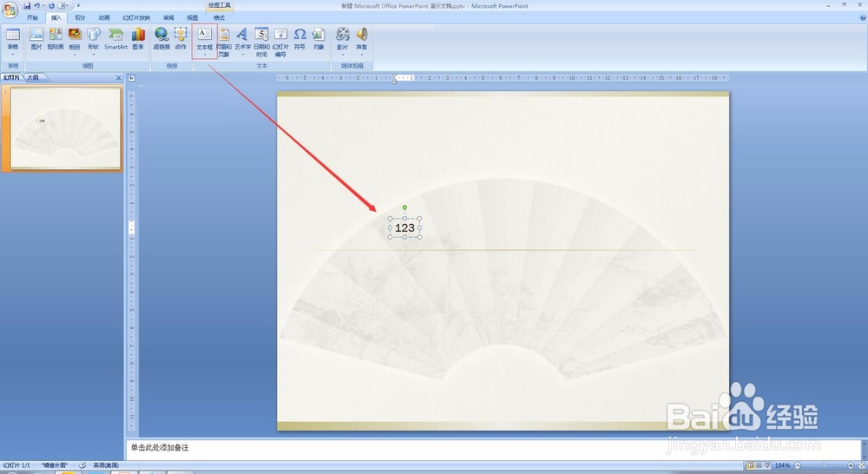868x474 pixels.
Task: Expand the Sound (声音) dropdown arrow
Action: (361, 55)
